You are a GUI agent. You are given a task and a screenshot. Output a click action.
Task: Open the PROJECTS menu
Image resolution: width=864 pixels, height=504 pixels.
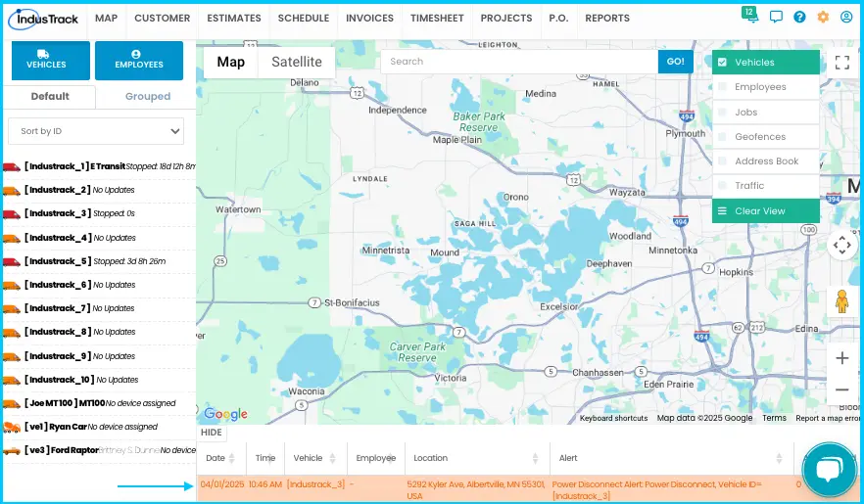tap(506, 19)
